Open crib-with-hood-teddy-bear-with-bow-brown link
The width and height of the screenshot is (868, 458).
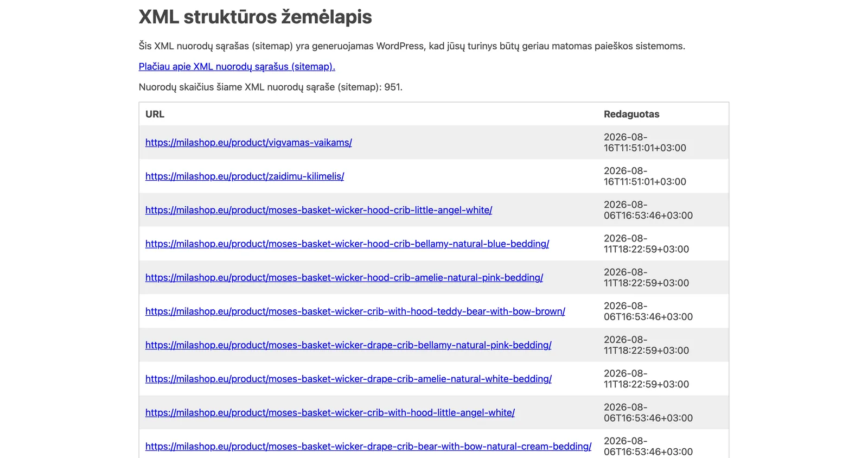[355, 311]
